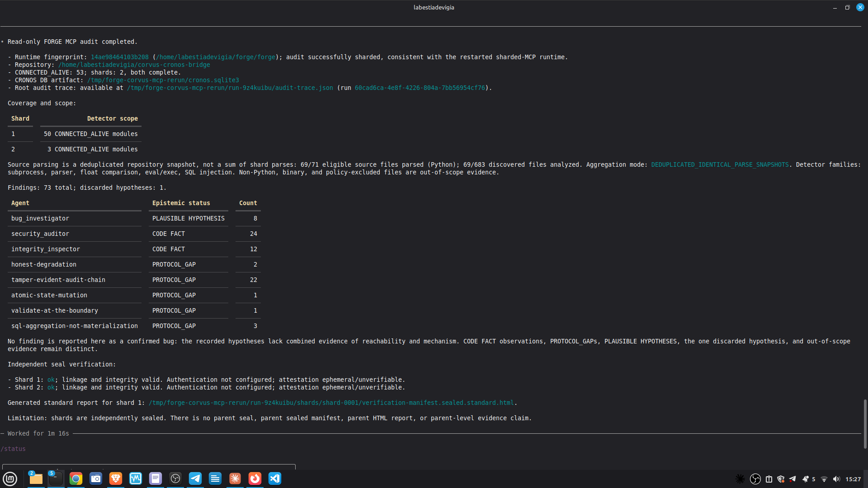This screenshot has height=488, width=868.
Task: Click the 'Count' column header
Action: (x=248, y=203)
